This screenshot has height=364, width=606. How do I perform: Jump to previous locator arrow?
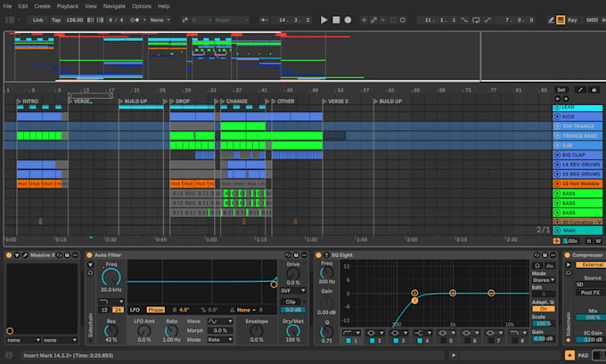pos(557,99)
